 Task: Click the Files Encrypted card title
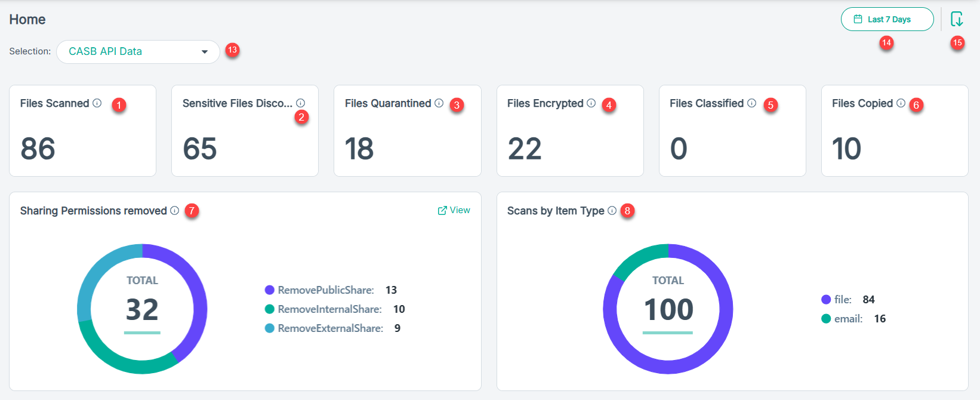point(546,103)
